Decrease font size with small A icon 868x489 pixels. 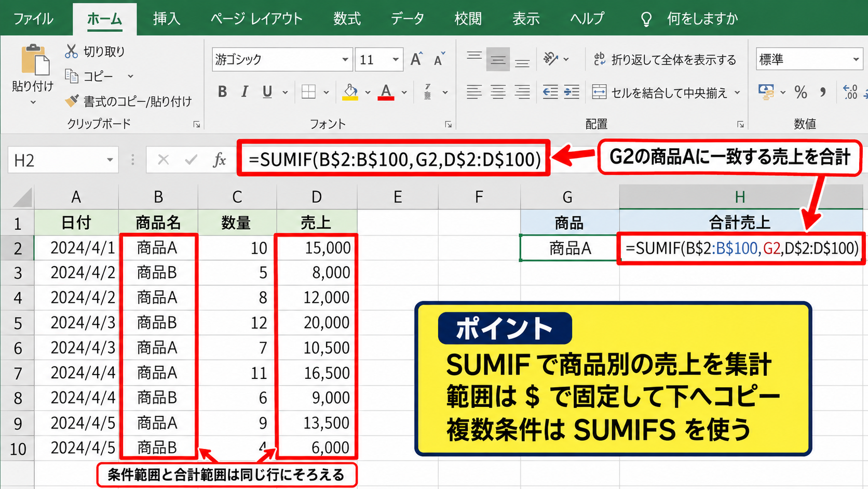(x=439, y=59)
